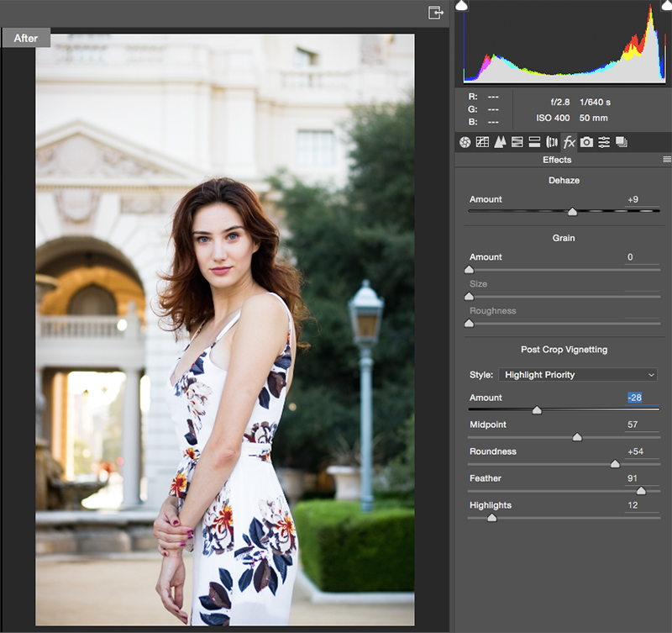
Task: Open the Basic panel tab icon
Action: [465, 142]
